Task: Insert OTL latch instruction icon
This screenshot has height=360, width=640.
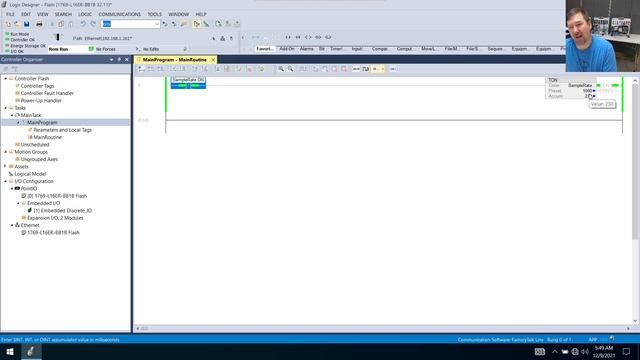Action: pyautogui.click(x=318, y=37)
